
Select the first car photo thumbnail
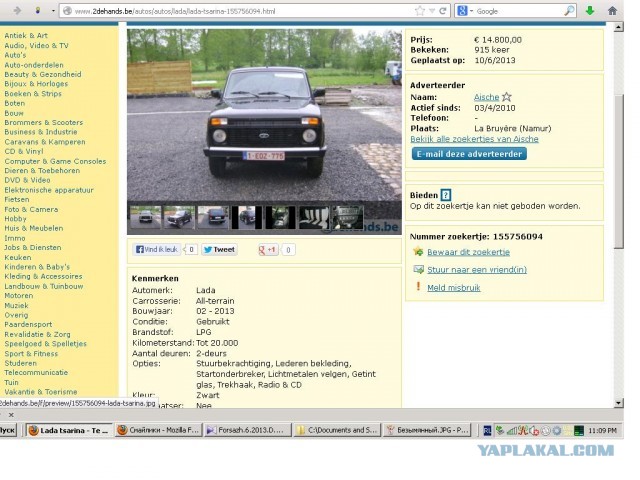(144, 217)
